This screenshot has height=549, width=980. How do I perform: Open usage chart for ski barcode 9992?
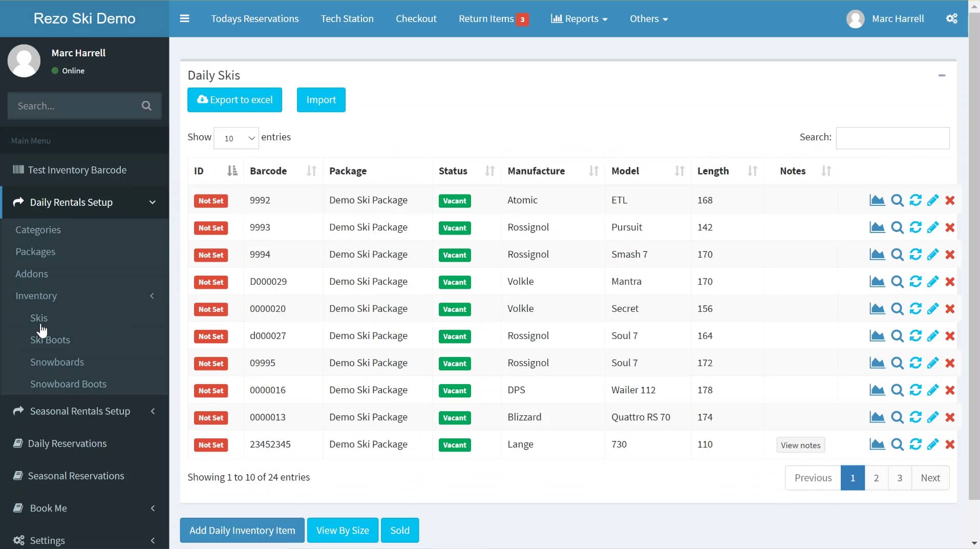coord(877,200)
